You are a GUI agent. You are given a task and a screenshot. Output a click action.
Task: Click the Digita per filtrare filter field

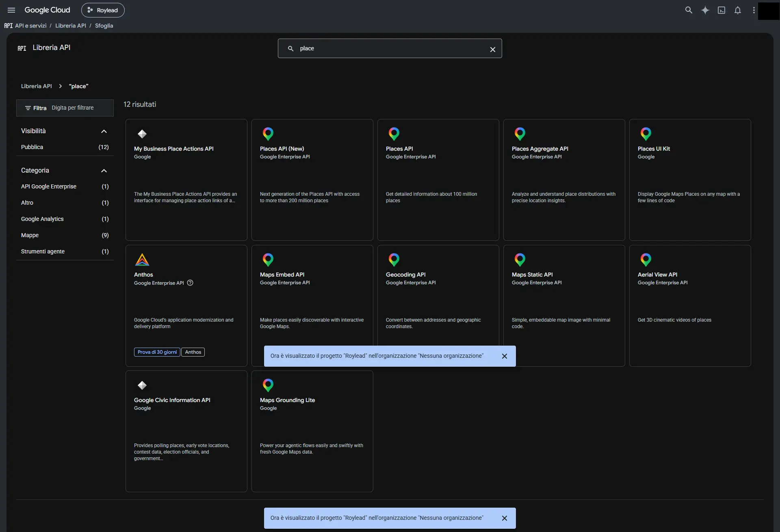(73, 108)
